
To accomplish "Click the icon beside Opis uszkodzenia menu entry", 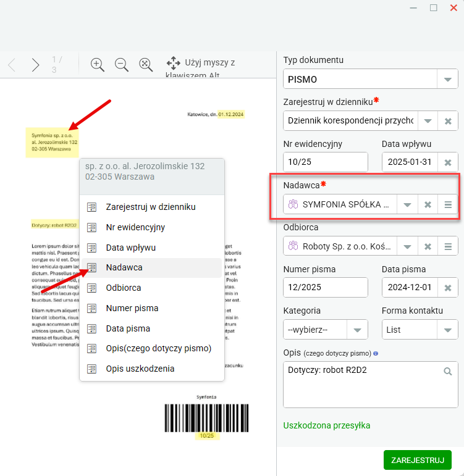I will pyautogui.click(x=92, y=369).
